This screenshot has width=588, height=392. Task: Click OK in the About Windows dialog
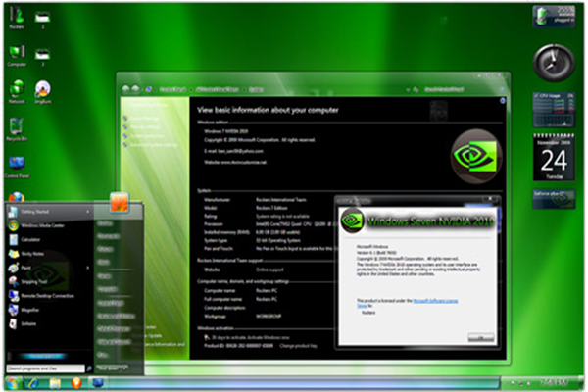pos(481,337)
